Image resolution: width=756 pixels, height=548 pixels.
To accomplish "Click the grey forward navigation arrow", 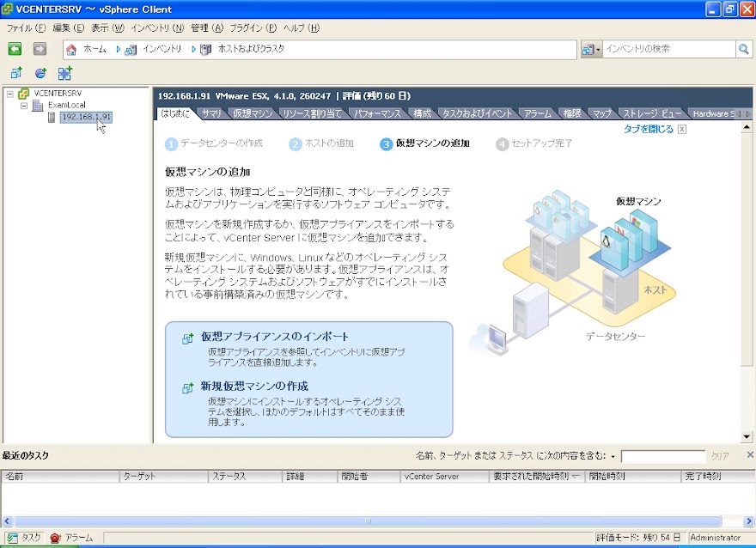I will tap(40, 49).
